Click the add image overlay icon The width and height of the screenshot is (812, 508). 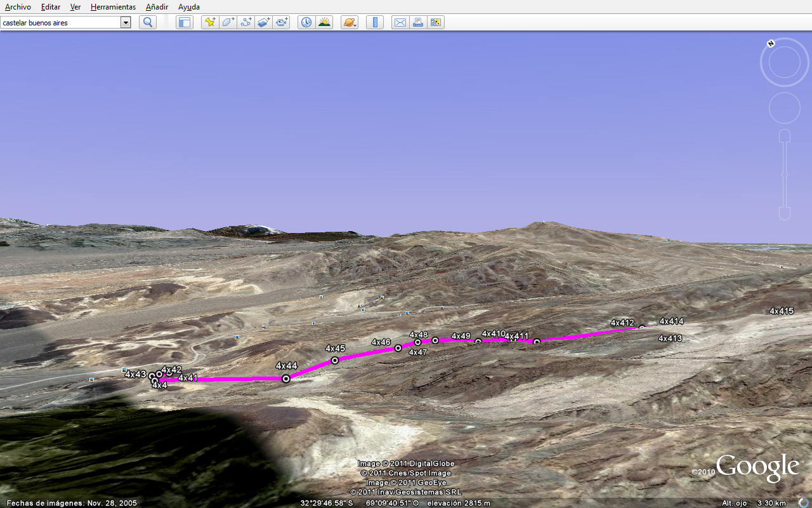264,22
